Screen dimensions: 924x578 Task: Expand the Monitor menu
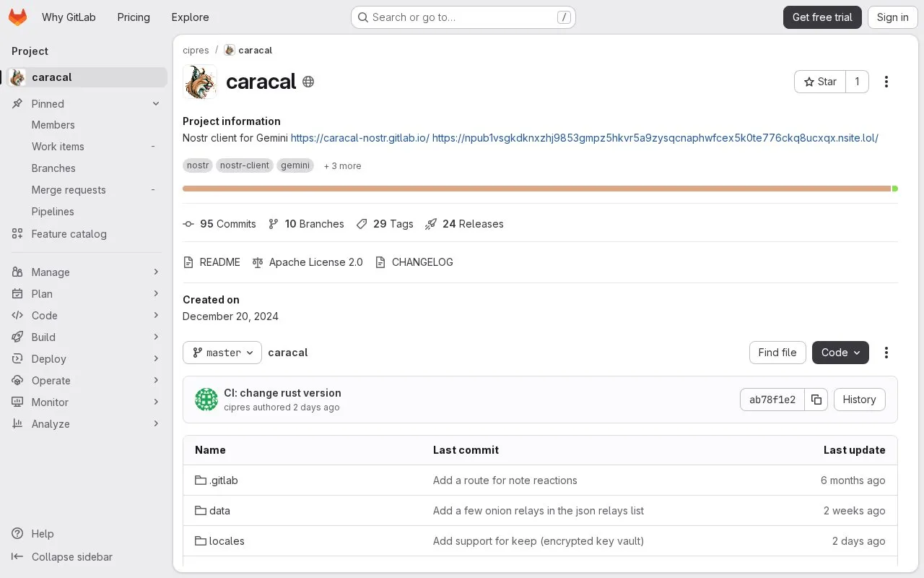coord(87,402)
